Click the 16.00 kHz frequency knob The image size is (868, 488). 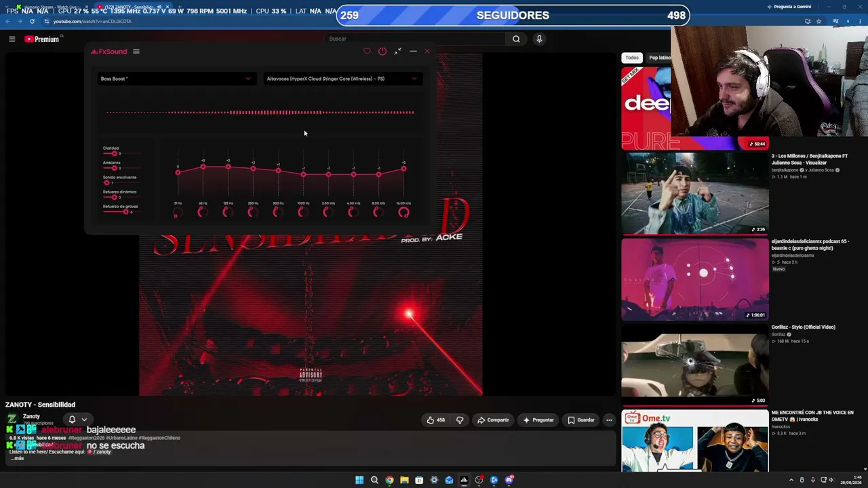[403, 213]
